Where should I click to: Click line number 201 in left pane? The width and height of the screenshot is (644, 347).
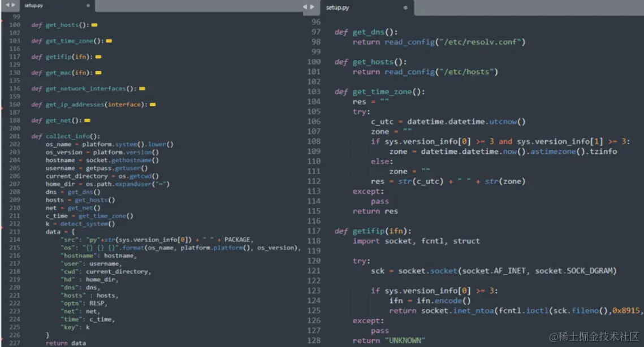15,136
